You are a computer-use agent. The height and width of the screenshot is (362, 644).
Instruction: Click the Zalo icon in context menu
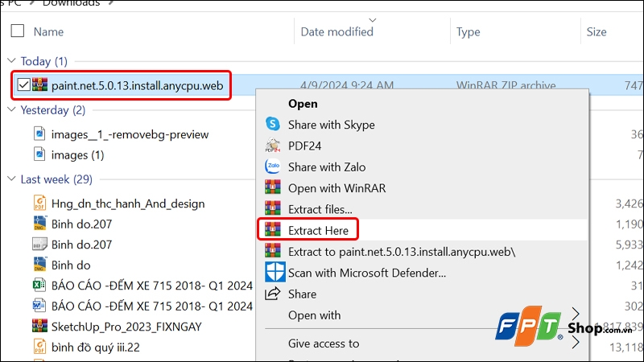click(x=273, y=167)
